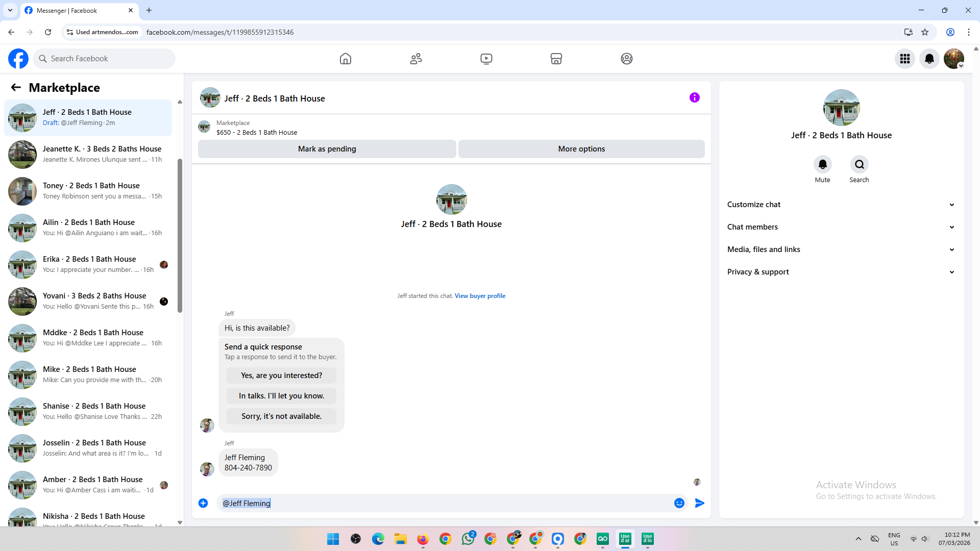Image resolution: width=980 pixels, height=551 pixels.
Task: Expand Media, files and links section
Action: (x=841, y=249)
